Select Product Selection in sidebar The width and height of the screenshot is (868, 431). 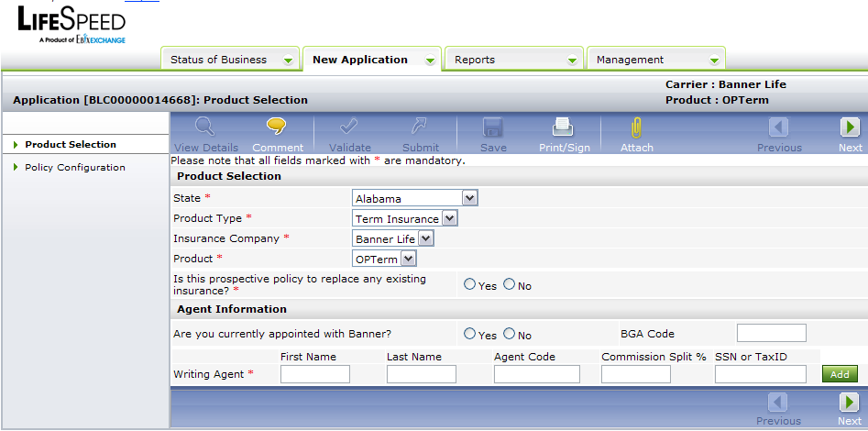[x=71, y=145]
